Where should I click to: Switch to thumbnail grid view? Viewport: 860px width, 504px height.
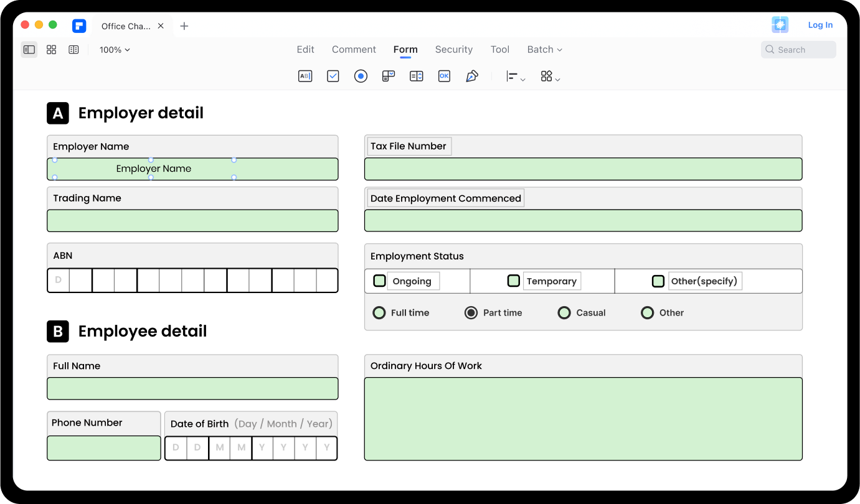click(x=52, y=50)
